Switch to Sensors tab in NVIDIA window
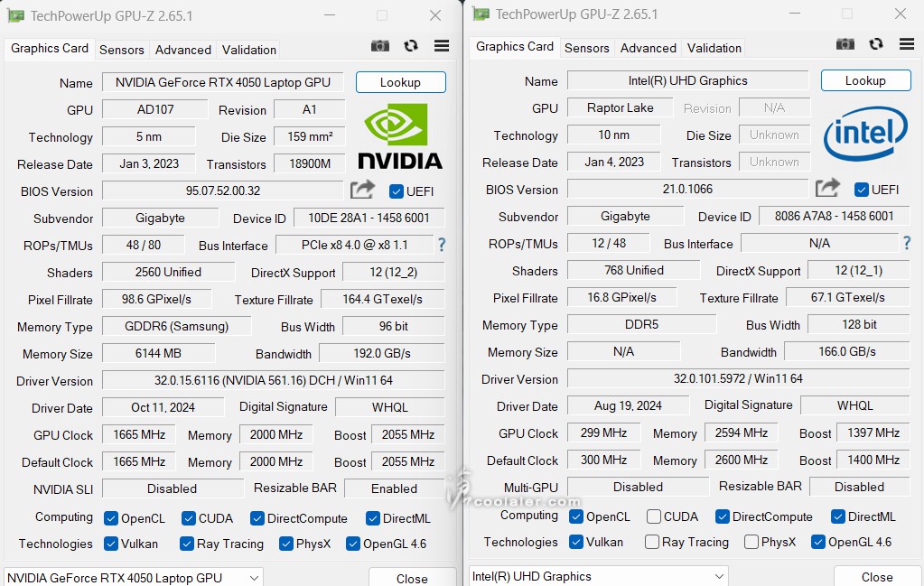The width and height of the screenshot is (924, 586). [121, 50]
